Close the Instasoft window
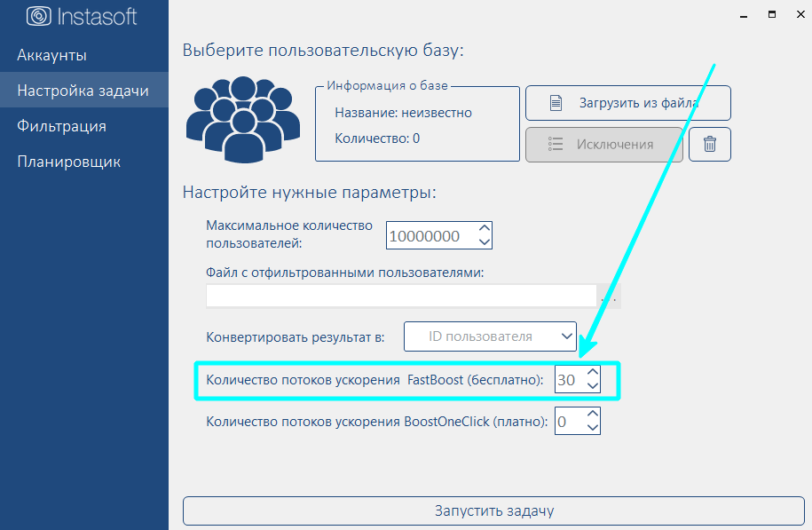Viewport: 812px width, 530px height. 800,14
